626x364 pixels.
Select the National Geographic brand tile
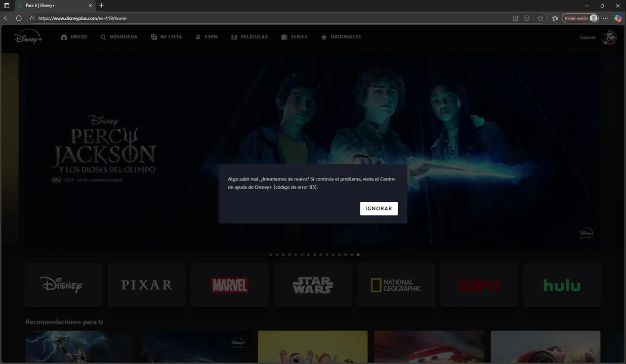pos(396,285)
